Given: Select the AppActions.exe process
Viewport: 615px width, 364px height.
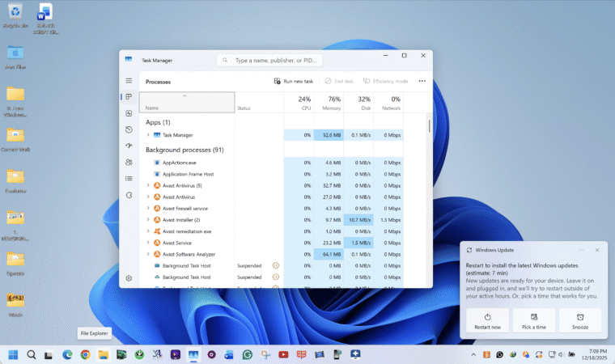Looking at the screenshot, I should (x=180, y=163).
